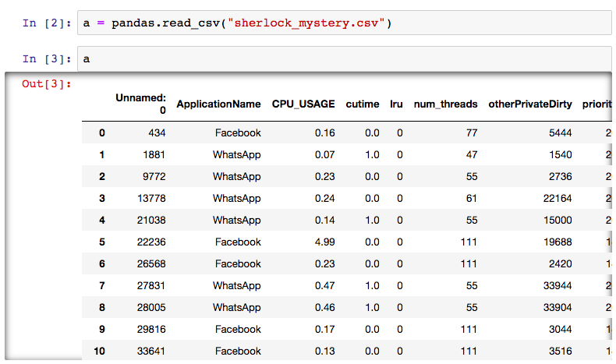Click the "sherlock_mystery.csv" string in code
616x364 pixels.
click(x=304, y=23)
